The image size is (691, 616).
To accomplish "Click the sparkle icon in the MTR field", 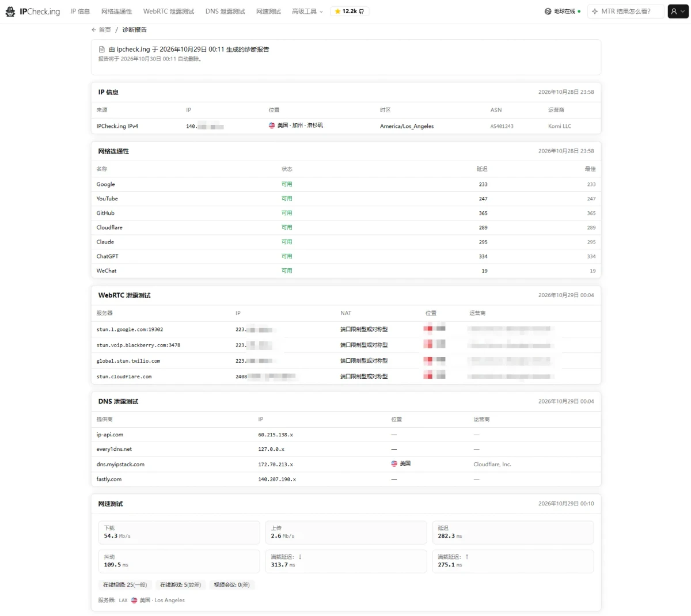I will (595, 11).
